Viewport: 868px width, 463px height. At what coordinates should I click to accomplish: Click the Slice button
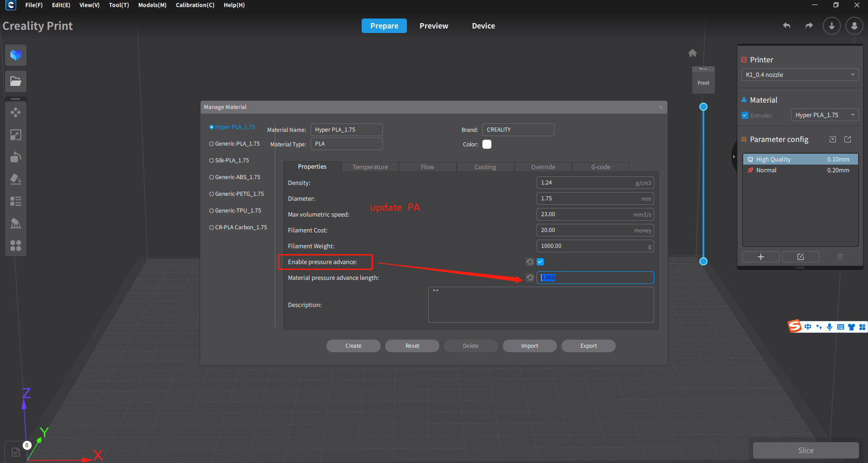[x=806, y=450]
